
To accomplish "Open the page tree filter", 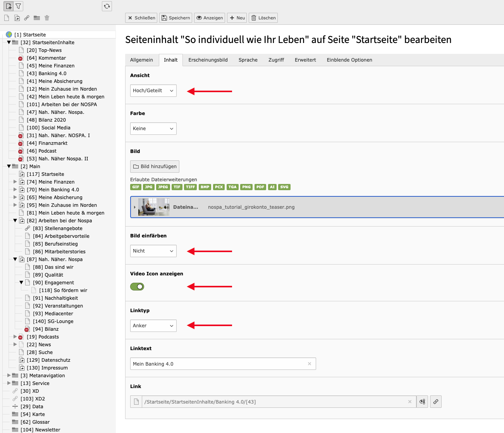I will coord(18,6).
